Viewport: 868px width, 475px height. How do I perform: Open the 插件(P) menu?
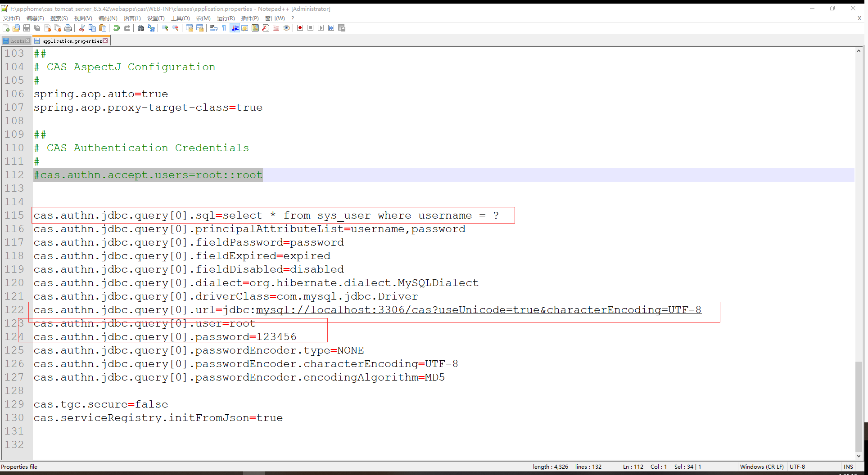tap(250, 18)
